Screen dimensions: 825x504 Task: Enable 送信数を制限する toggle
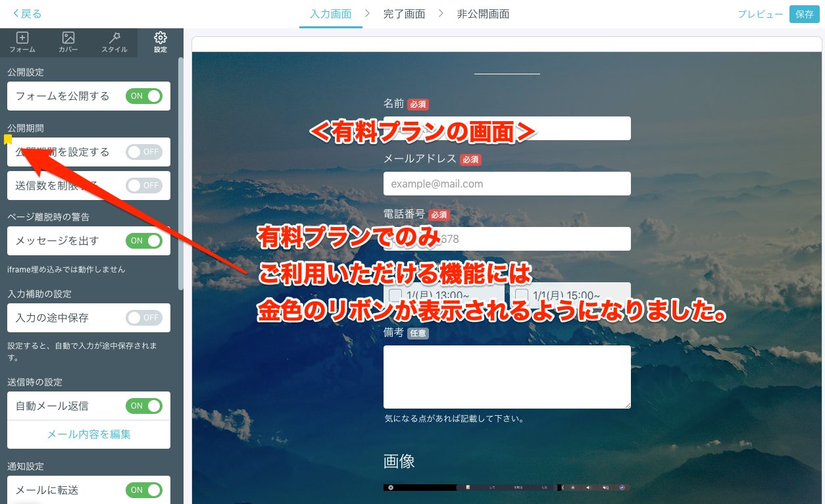pyautogui.click(x=144, y=186)
